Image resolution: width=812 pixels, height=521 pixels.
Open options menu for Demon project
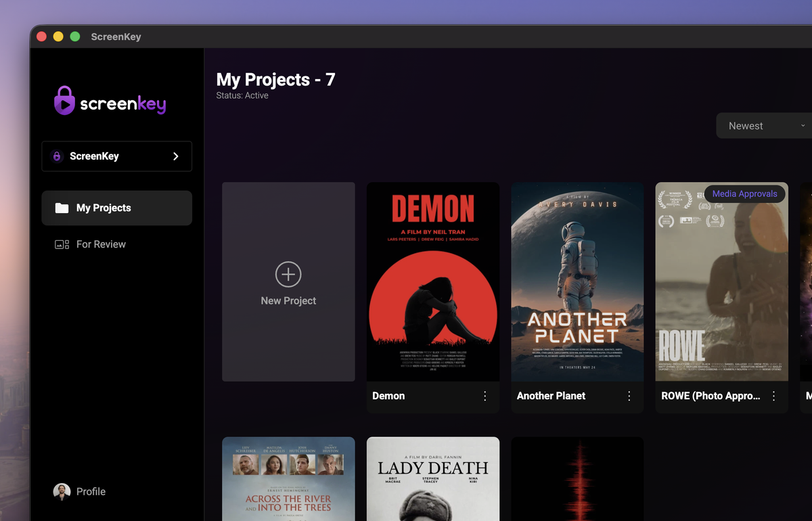pyautogui.click(x=485, y=396)
